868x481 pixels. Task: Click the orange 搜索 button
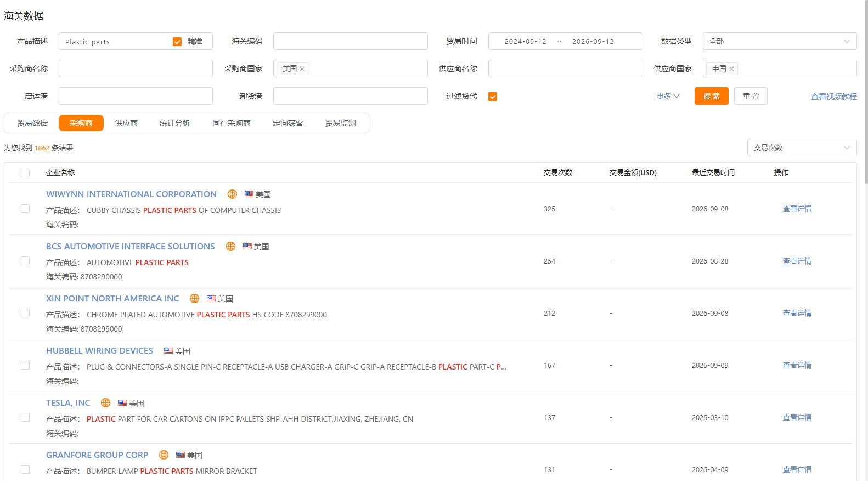711,96
